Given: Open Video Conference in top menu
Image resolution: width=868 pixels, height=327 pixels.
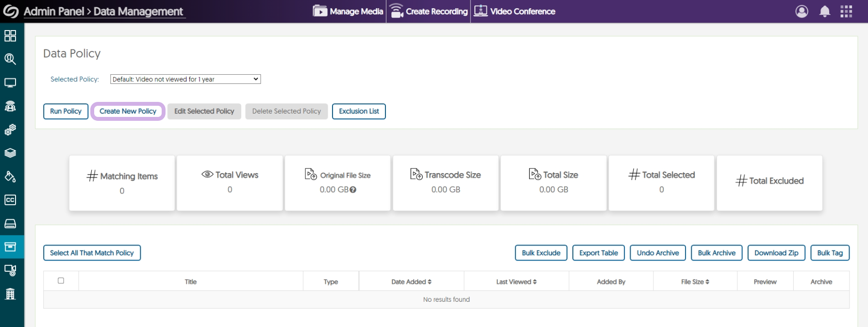Looking at the screenshot, I should click(x=515, y=12).
